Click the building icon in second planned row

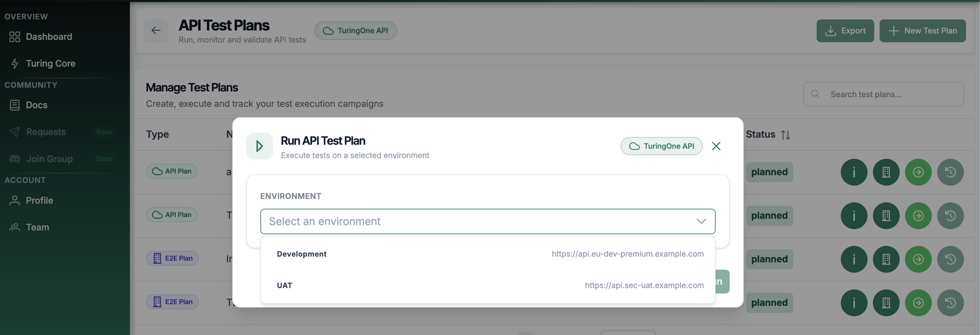point(886,215)
